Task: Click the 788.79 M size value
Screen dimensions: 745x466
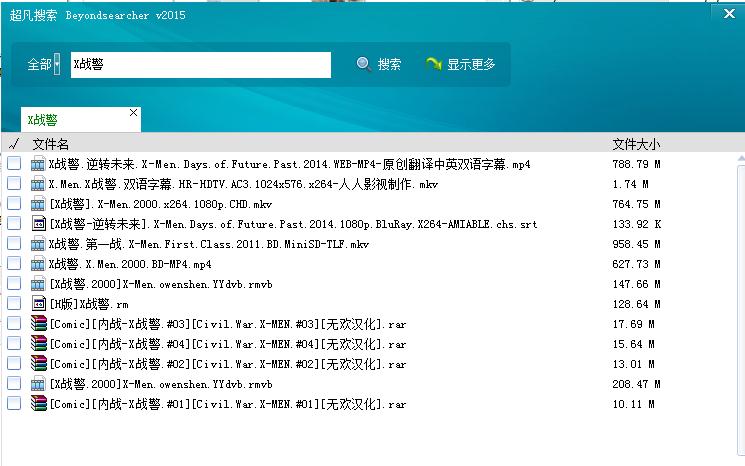Action: pos(636,164)
